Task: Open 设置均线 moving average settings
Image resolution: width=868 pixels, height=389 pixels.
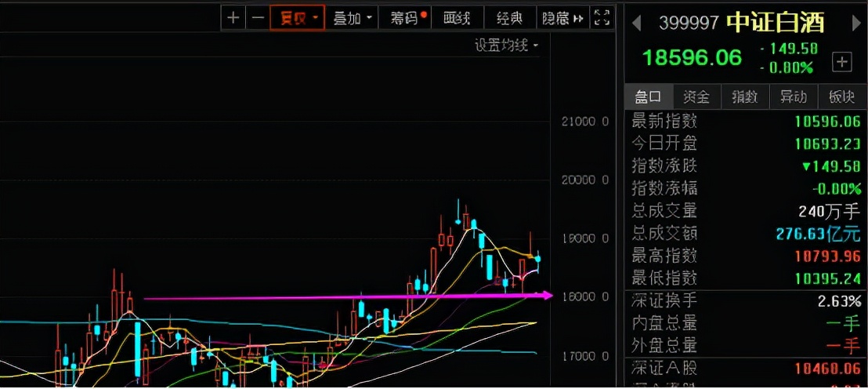Action: pyautogui.click(x=506, y=45)
